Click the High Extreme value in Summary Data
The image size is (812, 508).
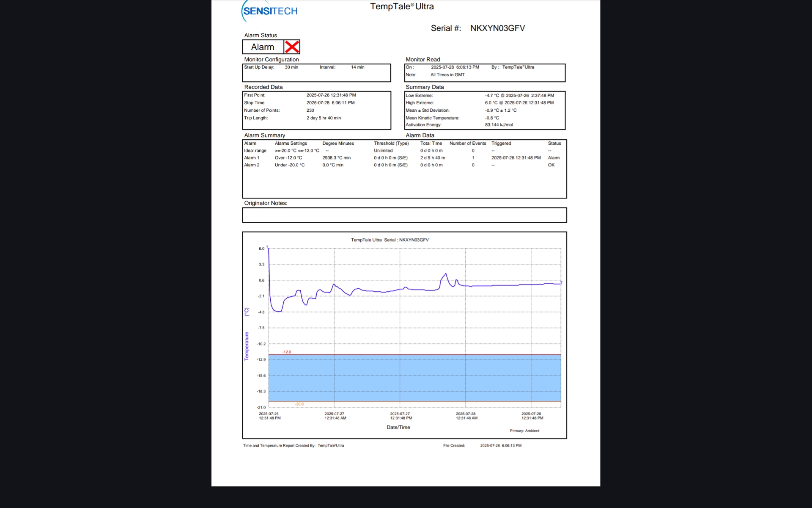click(519, 103)
